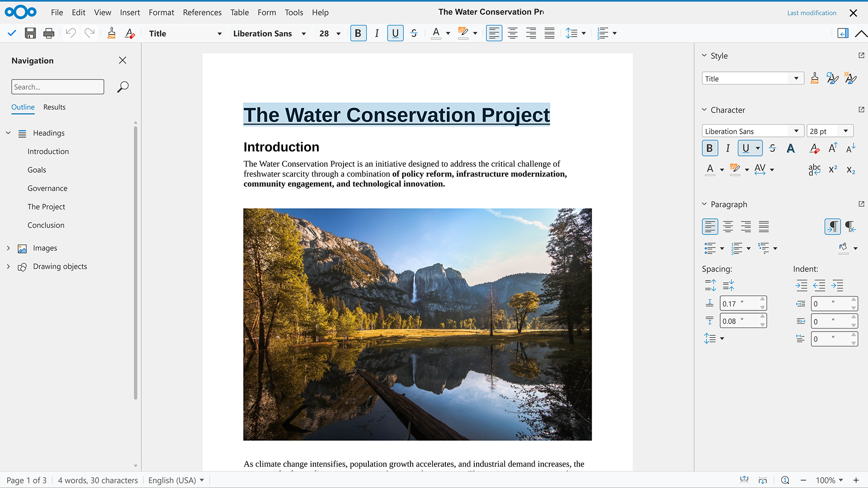Viewport: 868px width, 488px height.
Task: Toggle Bold in the sidebar Character panel
Action: pyautogui.click(x=709, y=148)
